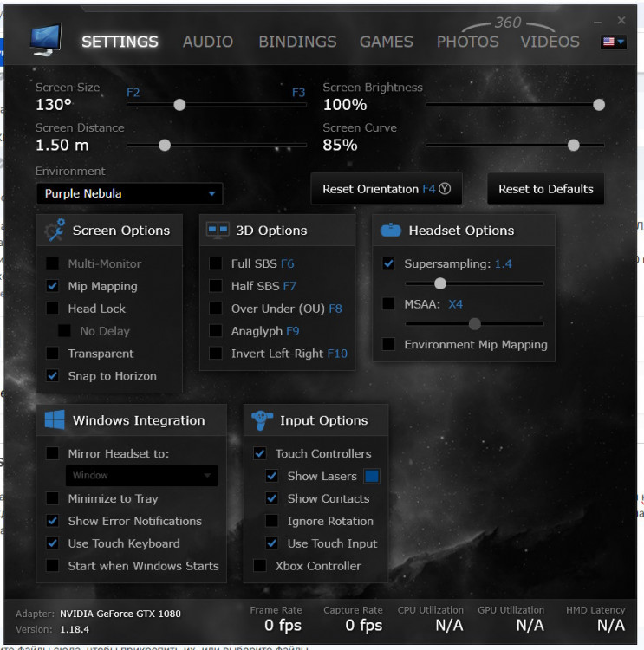This screenshot has width=644, height=650.
Task: Click the Screen Size slider handle
Action: (x=179, y=105)
